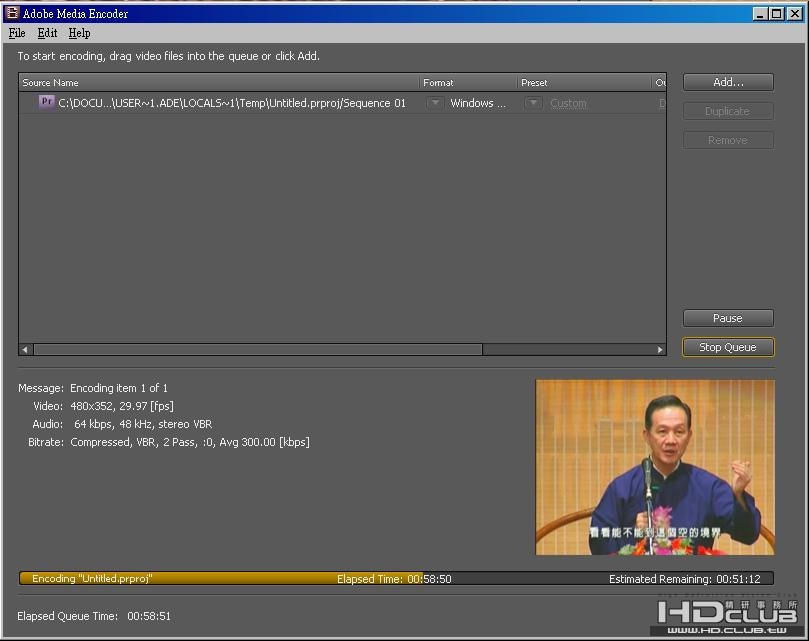Click the encoding preview thumbnail
The height and width of the screenshot is (641, 809).
(x=655, y=467)
